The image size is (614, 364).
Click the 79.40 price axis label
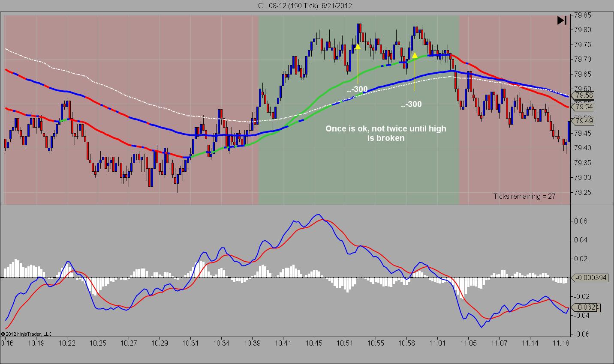point(583,148)
